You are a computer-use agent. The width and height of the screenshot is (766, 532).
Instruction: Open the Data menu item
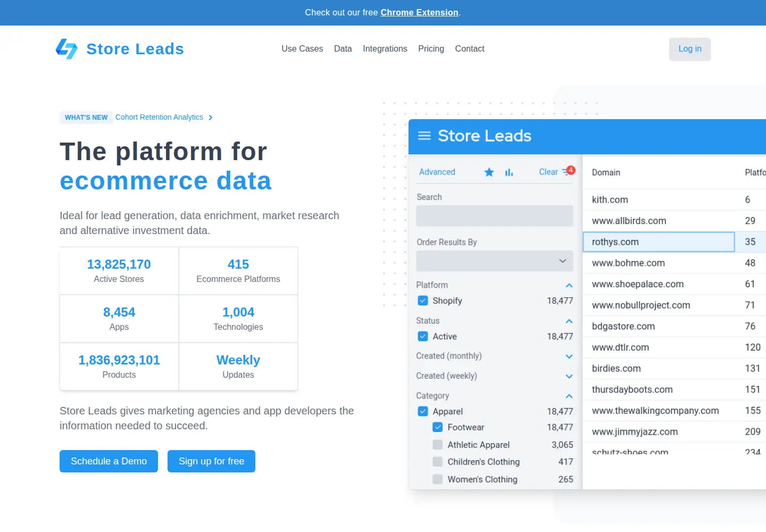[x=343, y=49]
